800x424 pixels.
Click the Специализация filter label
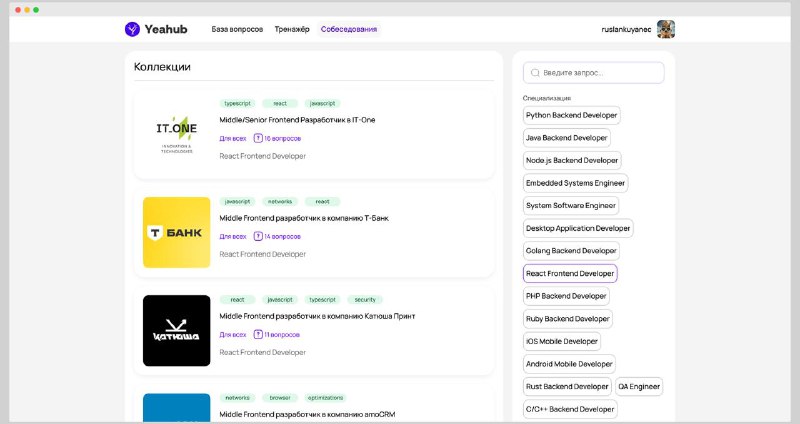(x=547, y=98)
